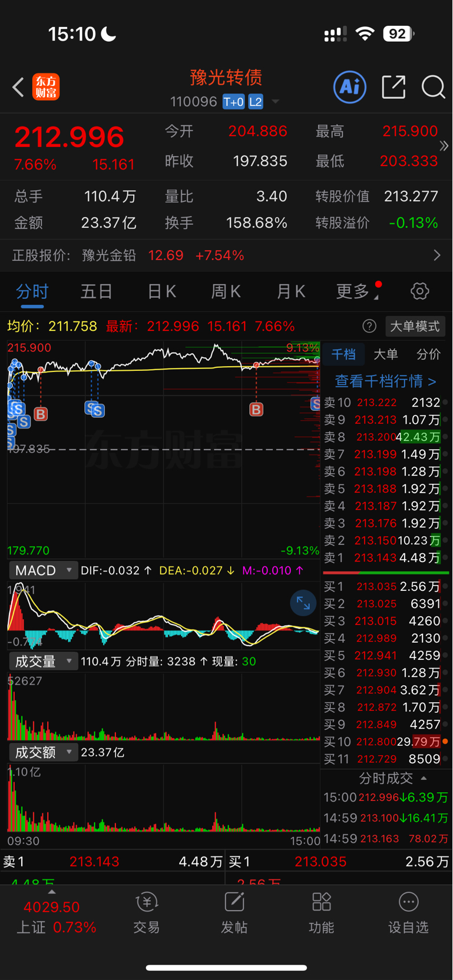Open the 成交量 indicator dropdown
This screenshot has width=453, height=980.
point(43,661)
